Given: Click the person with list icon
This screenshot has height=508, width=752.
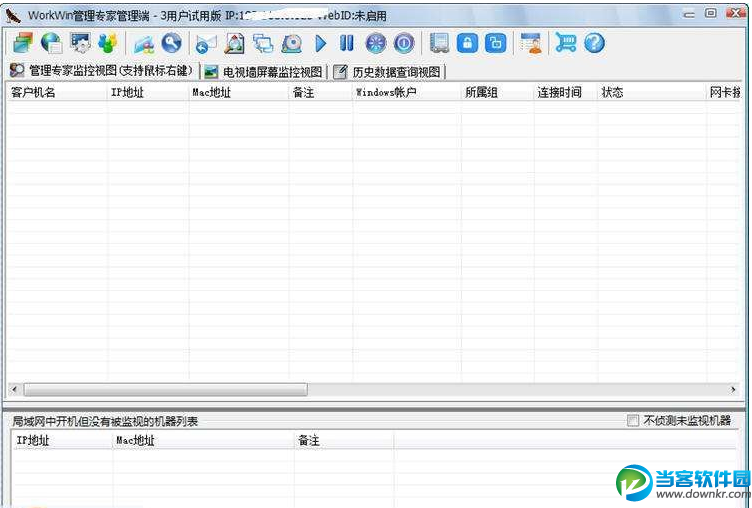Looking at the screenshot, I should coord(531,43).
